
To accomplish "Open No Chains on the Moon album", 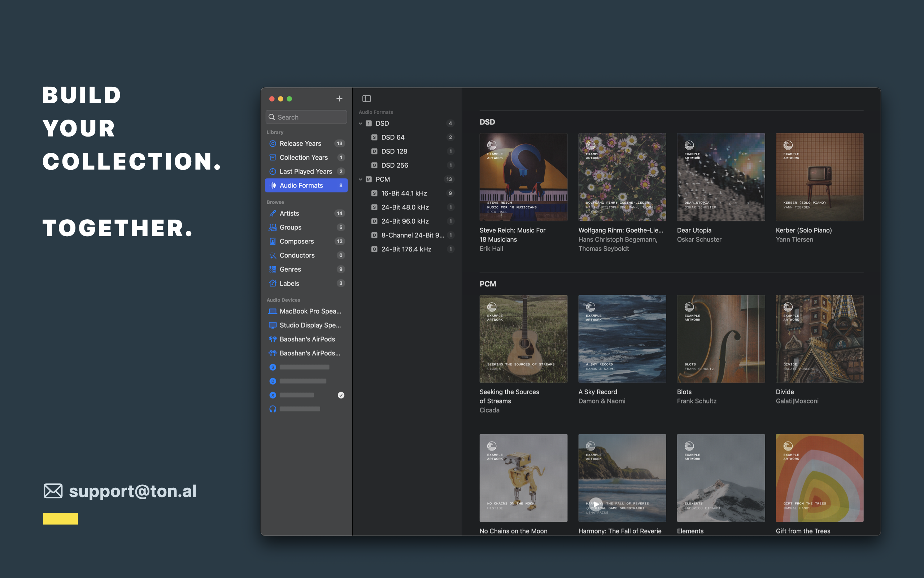I will (x=523, y=478).
